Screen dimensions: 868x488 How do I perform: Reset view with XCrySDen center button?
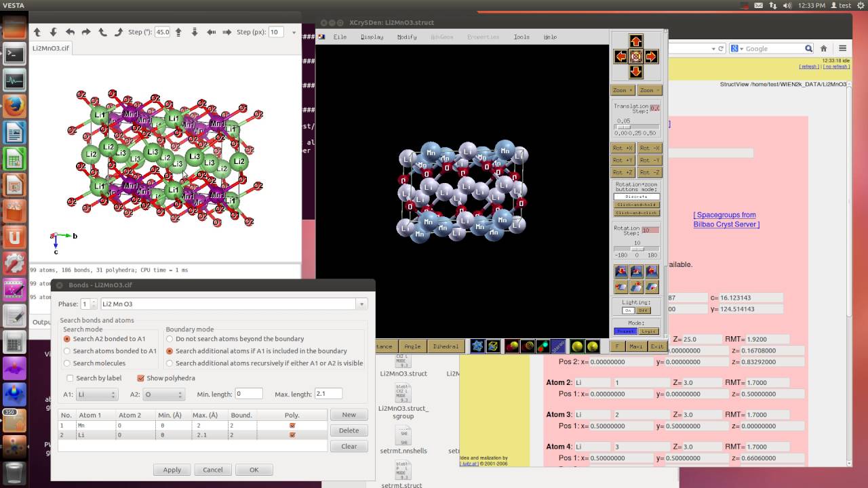pyautogui.click(x=635, y=57)
